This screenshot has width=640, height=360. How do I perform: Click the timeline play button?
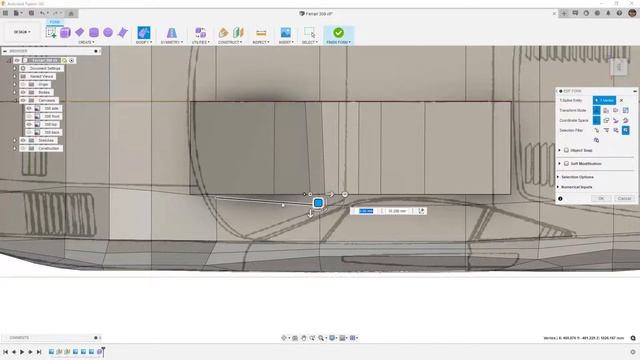22,352
